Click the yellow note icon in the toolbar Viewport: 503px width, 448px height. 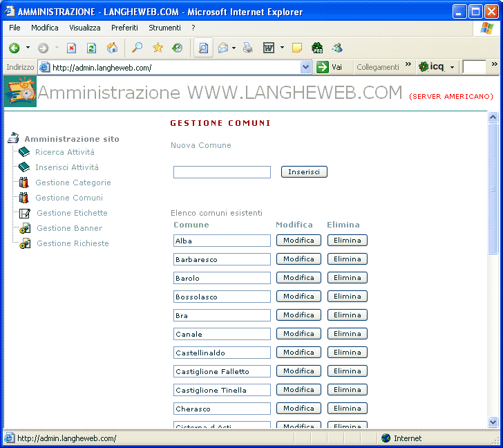click(x=296, y=48)
